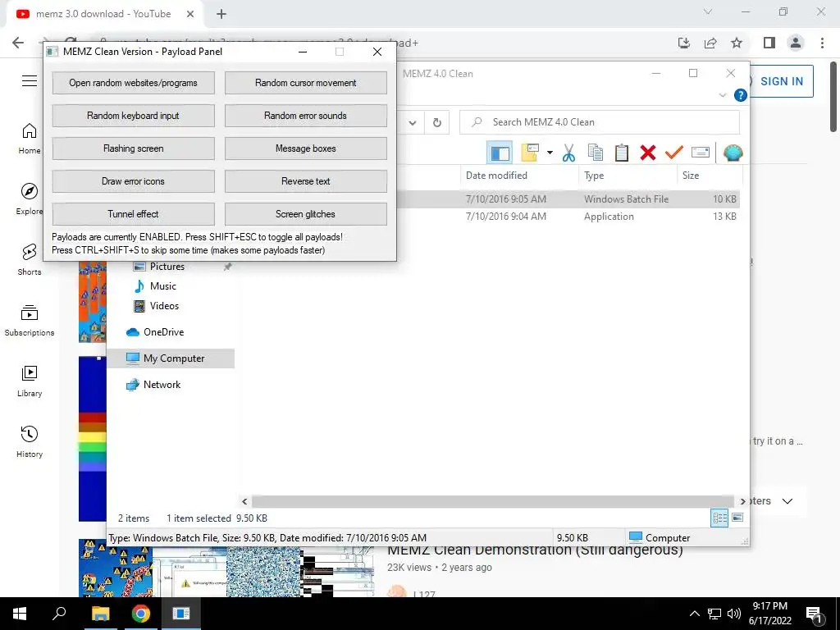Click the blue Help question mark
Screen dimensions: 840x630
point(741,95)
